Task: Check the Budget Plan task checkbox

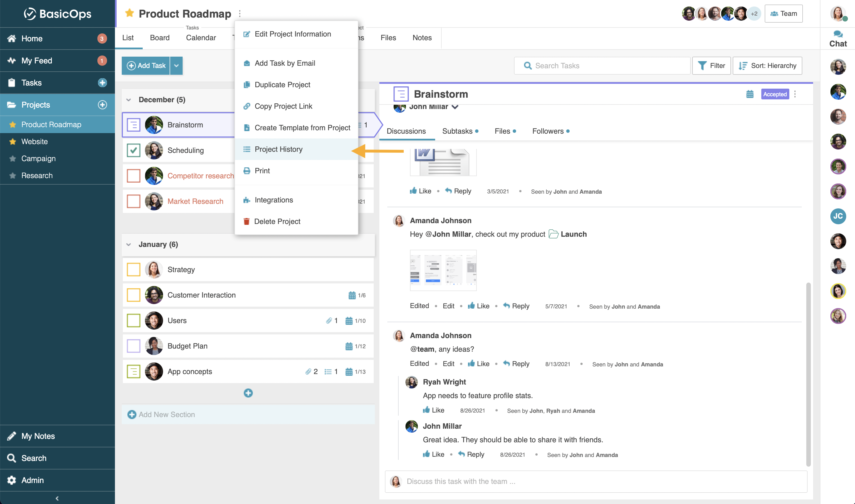Action: tap(133, 346)
